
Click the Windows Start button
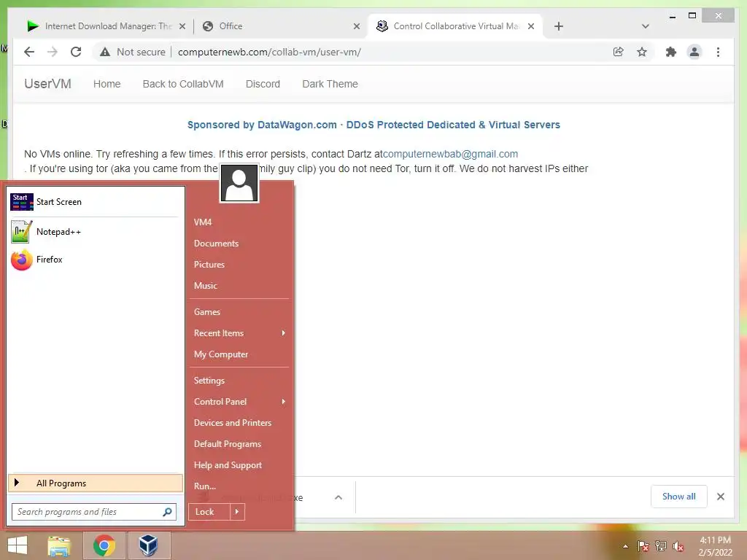(18, 545)
